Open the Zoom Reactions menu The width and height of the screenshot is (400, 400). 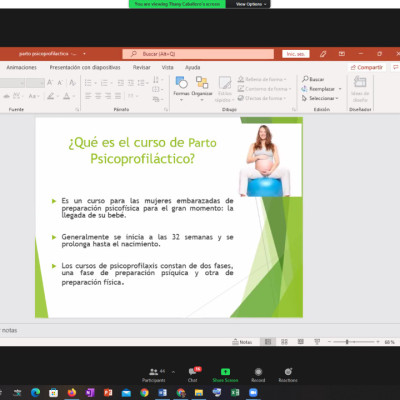tap(288, 375)
